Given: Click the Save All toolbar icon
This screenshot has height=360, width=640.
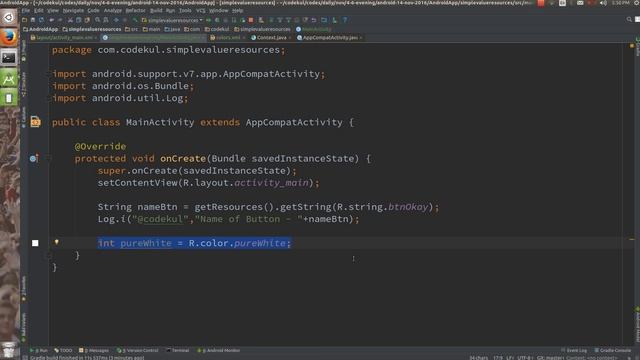Looking at the screenshot, I should coord(33,20).
